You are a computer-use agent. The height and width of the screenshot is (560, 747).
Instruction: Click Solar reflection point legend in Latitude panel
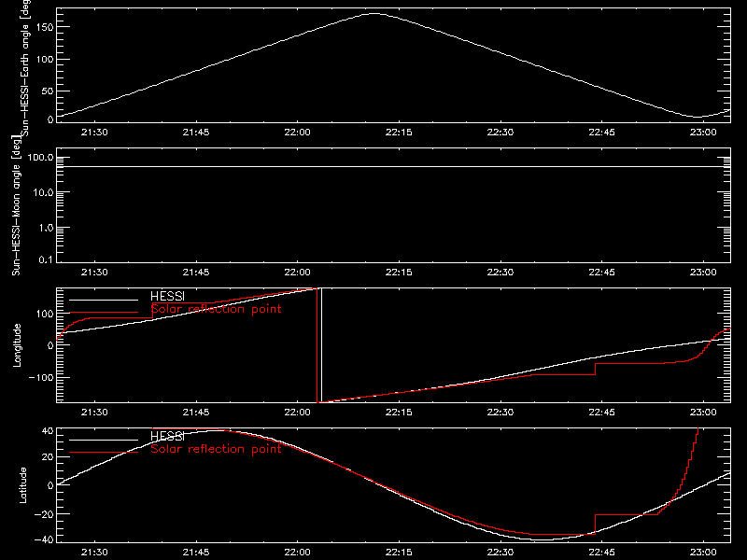tap(216, 449)
